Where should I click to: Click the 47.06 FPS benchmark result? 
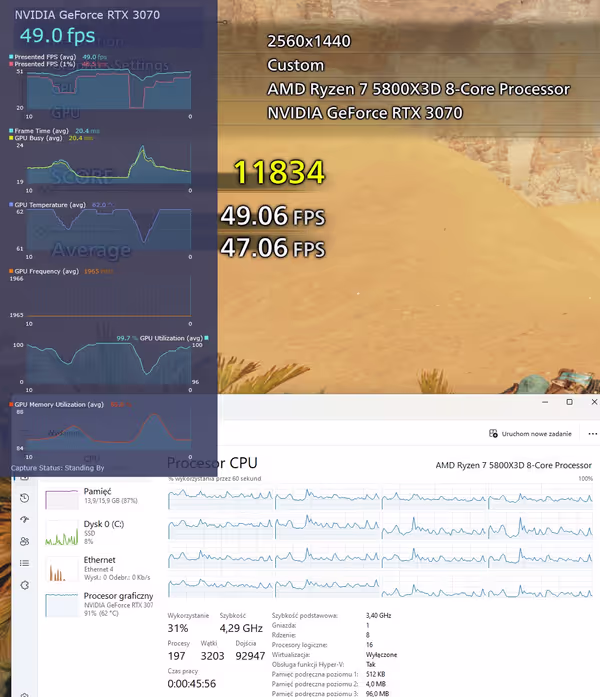[x=273, y=248]
